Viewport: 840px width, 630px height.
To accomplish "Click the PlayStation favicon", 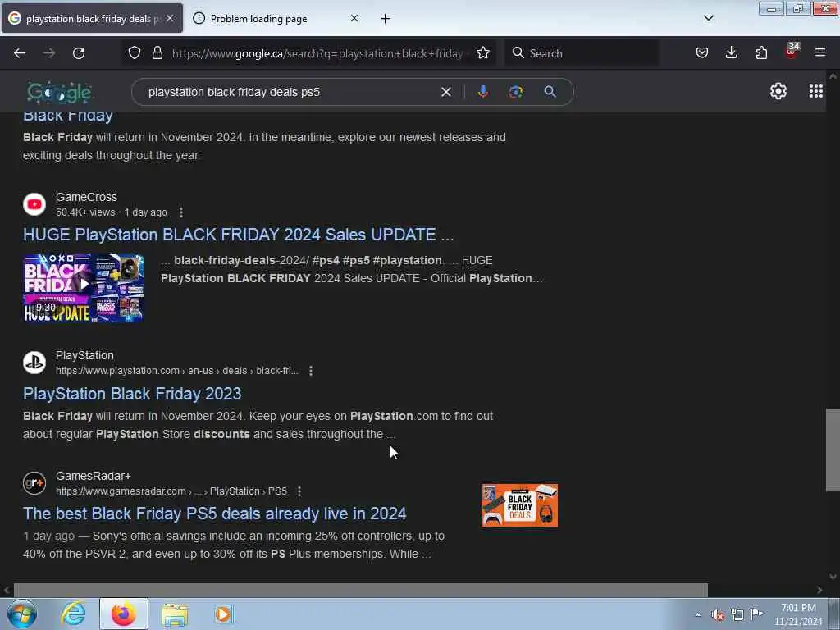I will click(34, 363).
